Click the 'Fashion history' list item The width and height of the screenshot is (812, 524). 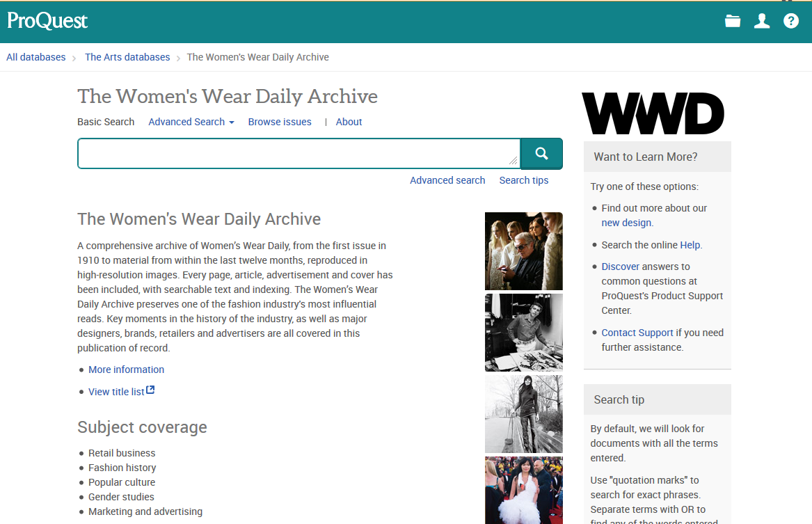122,468
